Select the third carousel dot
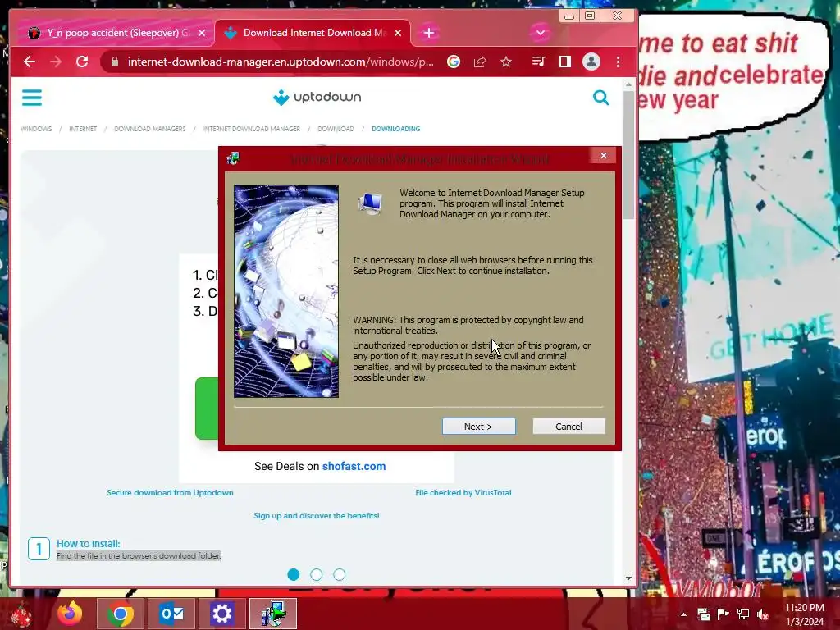 [x=340, y=575]
